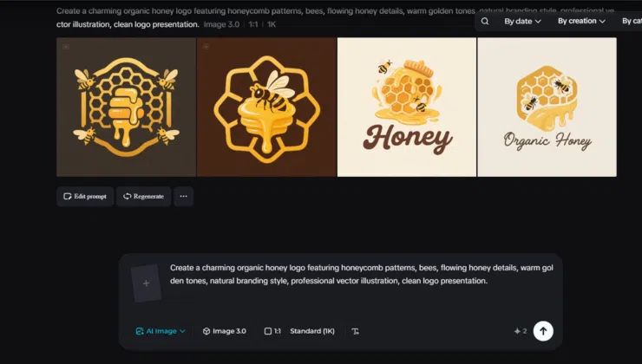
Task: Click the Regenerate button
Action: click(x=143, y=197)
